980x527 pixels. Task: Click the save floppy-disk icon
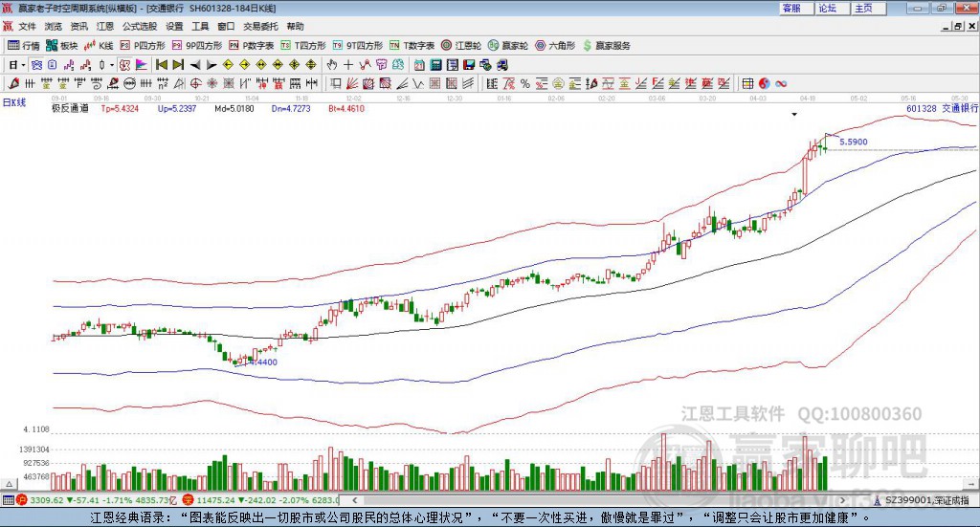pos(469,65)
